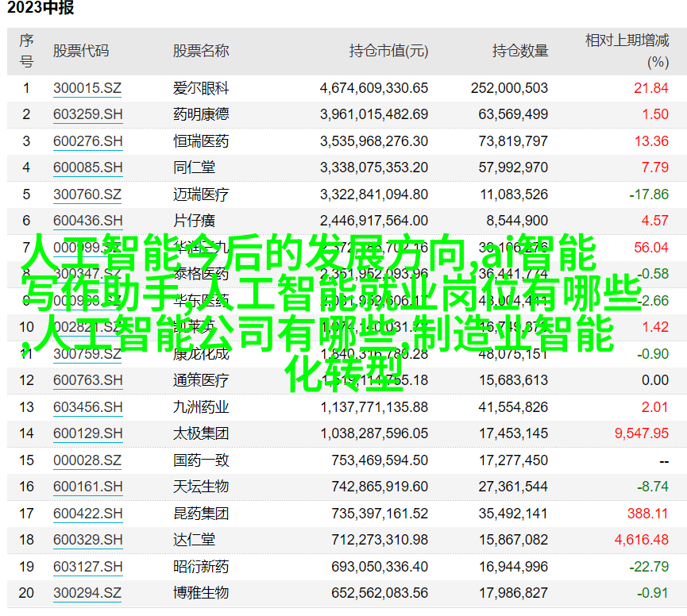Select stock name 九洲药业

tap(201, 407)
